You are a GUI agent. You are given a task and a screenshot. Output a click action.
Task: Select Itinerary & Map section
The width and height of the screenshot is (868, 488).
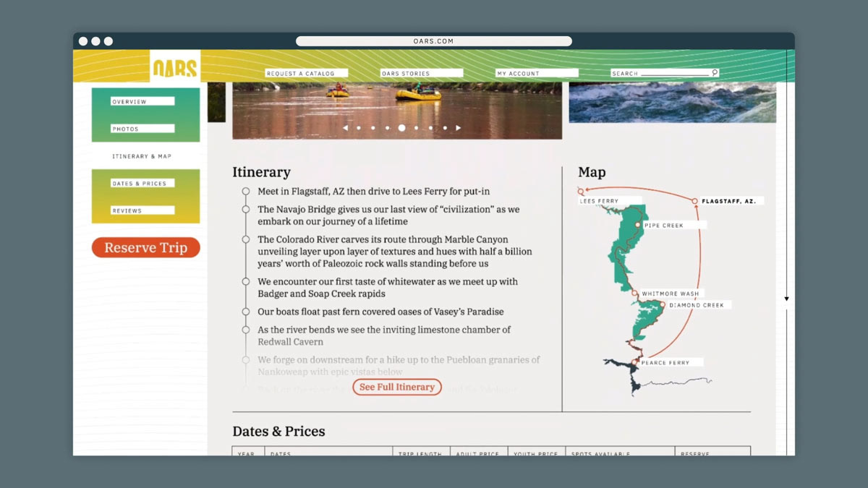click(x=142, y=156)
